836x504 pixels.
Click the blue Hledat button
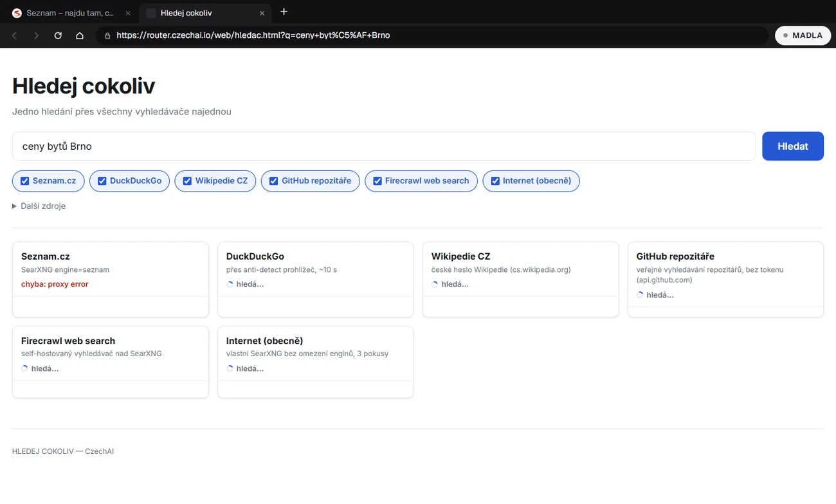coord(792,146)
